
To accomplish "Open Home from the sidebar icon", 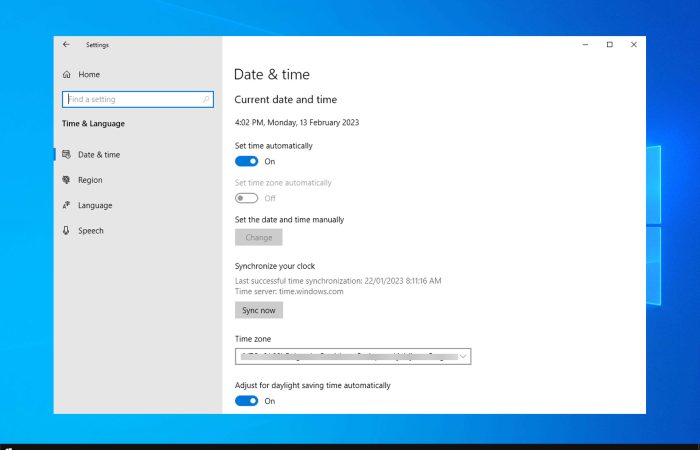I will point(67,75).
